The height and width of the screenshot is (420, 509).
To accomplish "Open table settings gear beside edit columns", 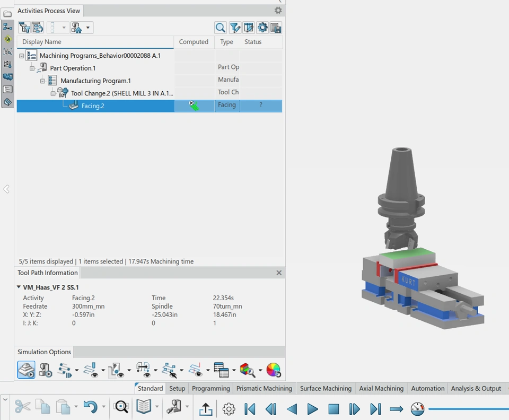I will pos(262,28).
